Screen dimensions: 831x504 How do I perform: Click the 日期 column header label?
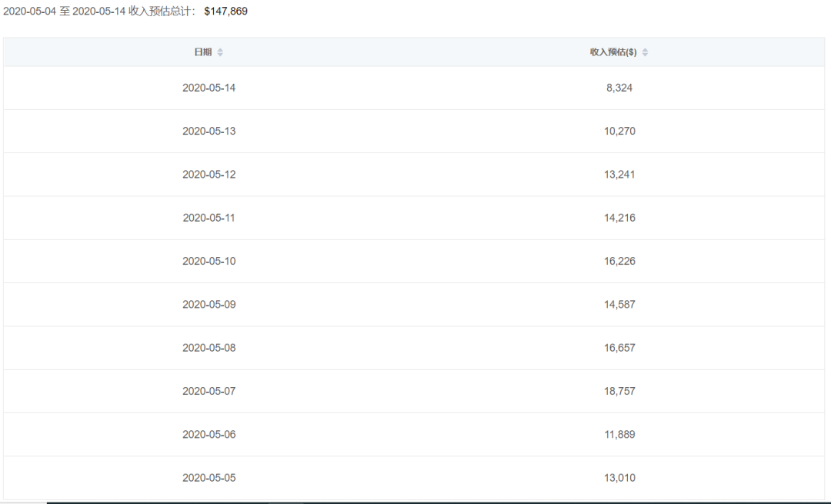(202, 52)
